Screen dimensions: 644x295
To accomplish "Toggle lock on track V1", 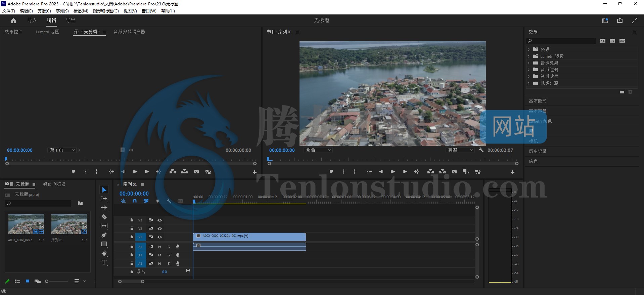I will (x=132, y=237).
